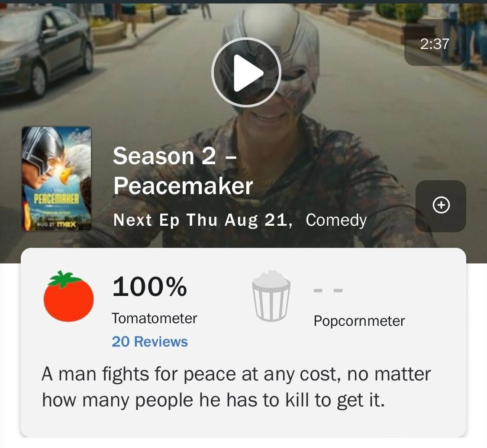Play the Peacemaker Season 2 trailer
The image size is (487, 448).
pos(246,72)
